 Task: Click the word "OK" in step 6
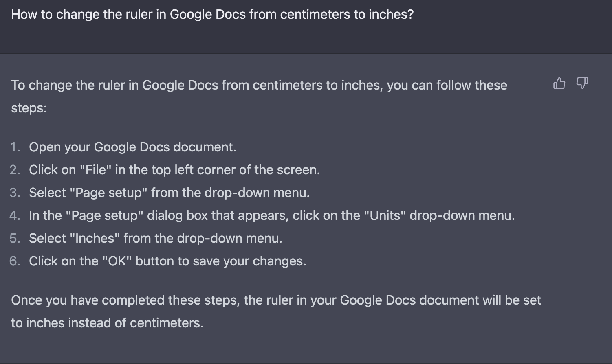117,261
